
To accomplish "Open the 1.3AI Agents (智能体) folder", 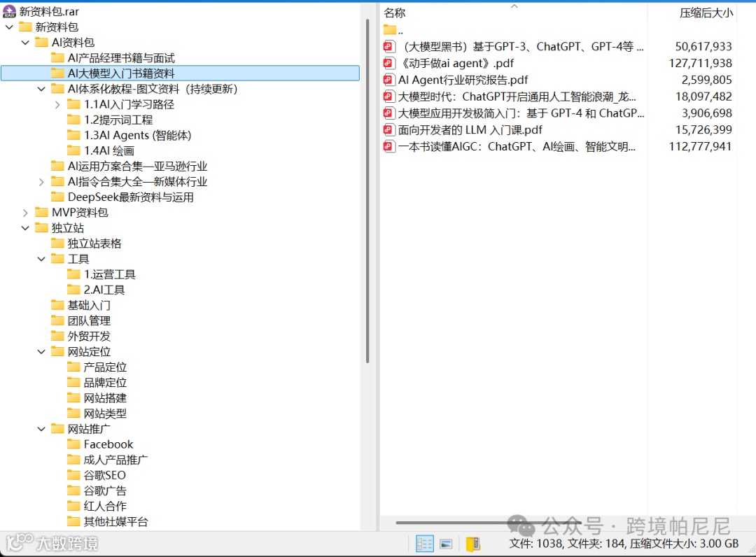I will (x=137, y=135).
